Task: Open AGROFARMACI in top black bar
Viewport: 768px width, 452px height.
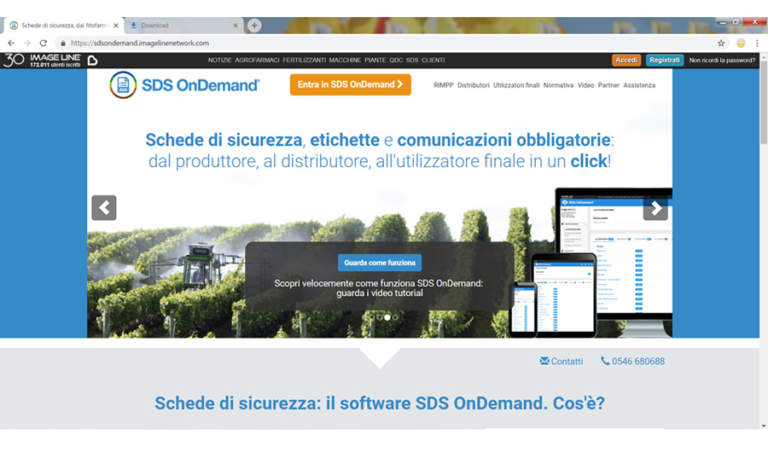Action: (257, 60)
